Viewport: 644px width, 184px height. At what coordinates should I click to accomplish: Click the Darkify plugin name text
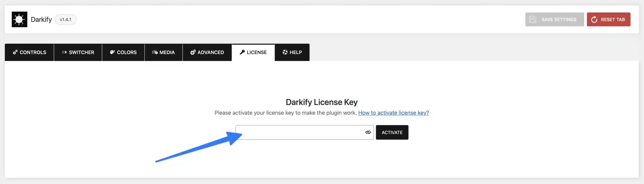click(41, 20)
